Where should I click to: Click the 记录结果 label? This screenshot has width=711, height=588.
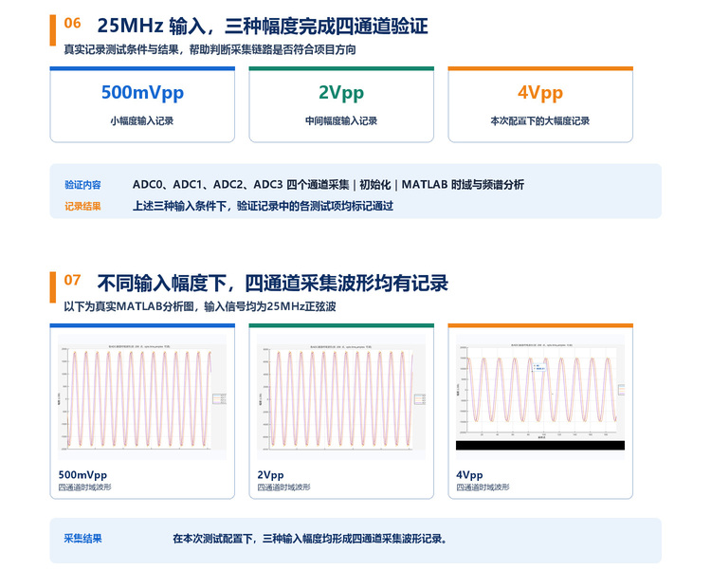(82, 207)
